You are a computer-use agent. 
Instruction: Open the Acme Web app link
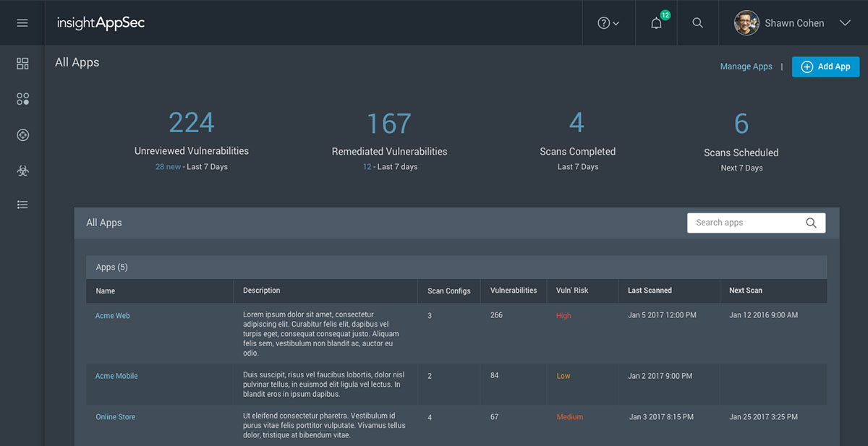(113, 316)
